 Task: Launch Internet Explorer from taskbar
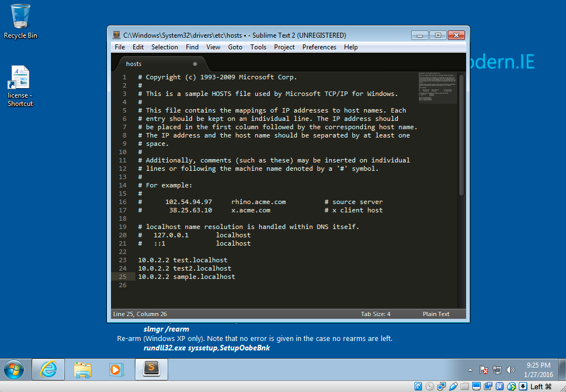point(48,369)
